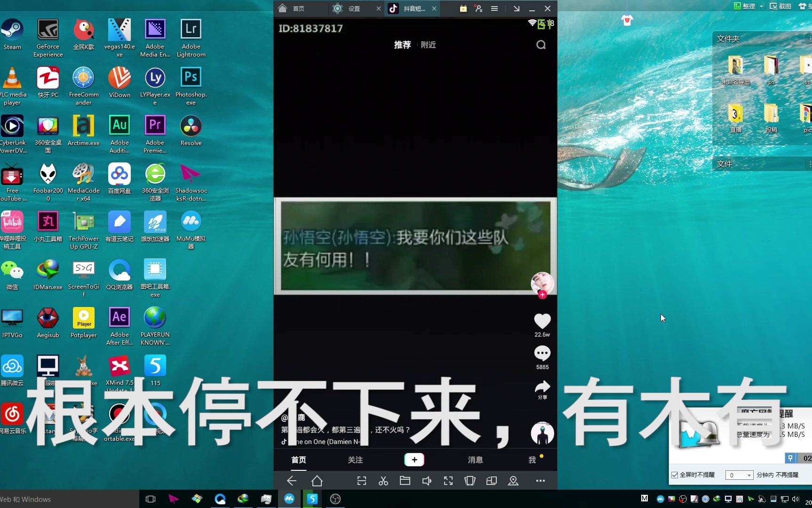Click the multi-window icon in emulator toolbar
Viewport: 812px width, 508px height.
[x=492, y=481]
